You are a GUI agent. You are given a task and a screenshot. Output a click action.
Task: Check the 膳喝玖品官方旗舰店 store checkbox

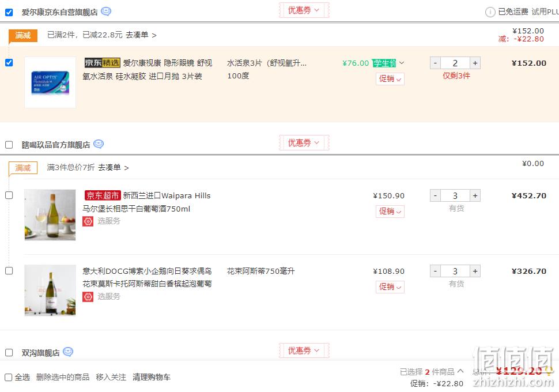pyautogui.click(x=9, y=145)
